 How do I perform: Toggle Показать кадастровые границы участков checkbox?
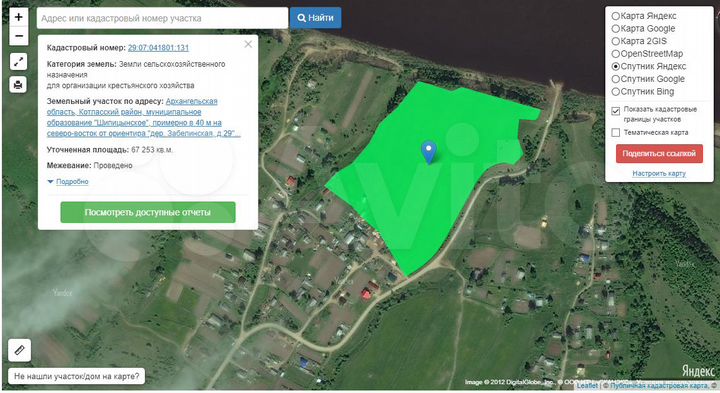(616, 111)
